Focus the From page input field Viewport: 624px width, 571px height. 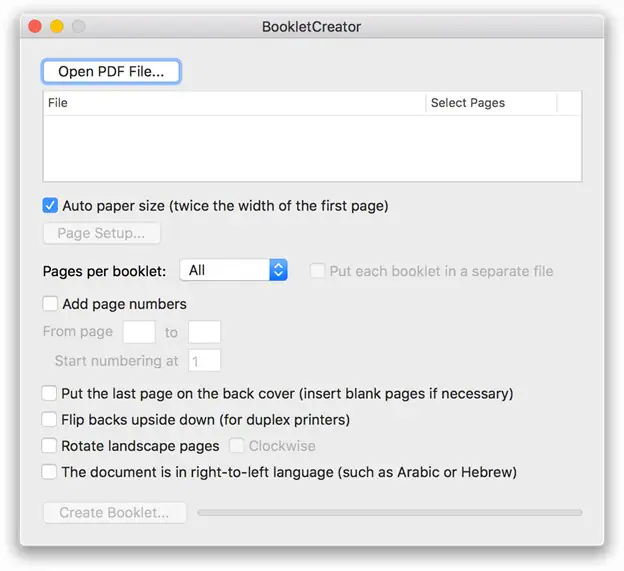coord(139,332)
